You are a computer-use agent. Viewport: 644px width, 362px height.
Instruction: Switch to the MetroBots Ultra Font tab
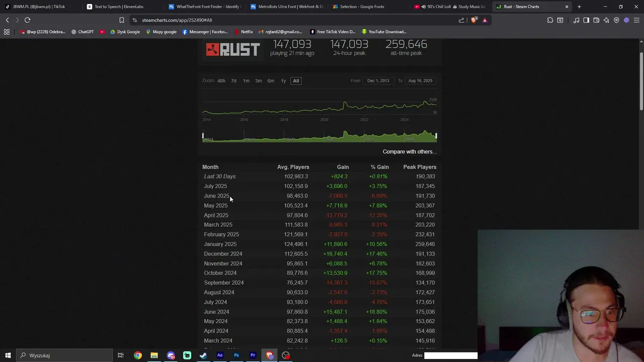click(x=286, y=7)
